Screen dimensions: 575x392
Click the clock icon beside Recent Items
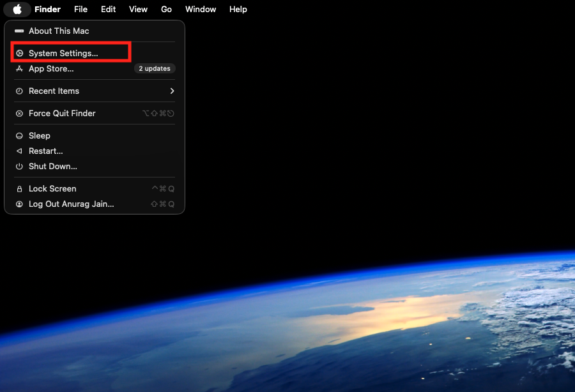(19, 91)
